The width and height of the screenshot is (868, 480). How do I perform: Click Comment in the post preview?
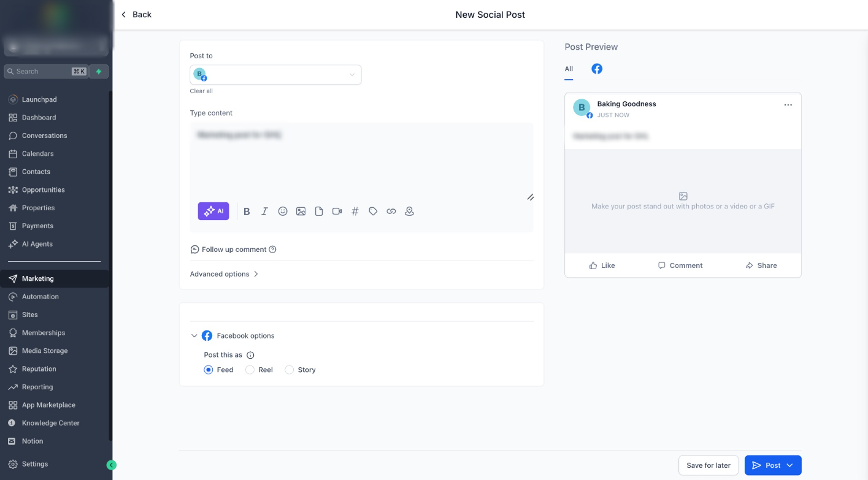coord(680,265)
